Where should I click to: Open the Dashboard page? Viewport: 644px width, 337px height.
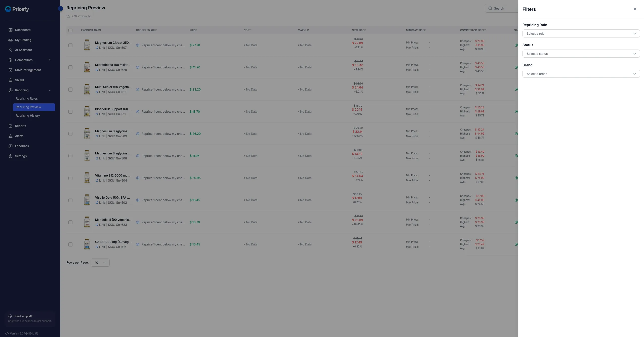point(23,30)
